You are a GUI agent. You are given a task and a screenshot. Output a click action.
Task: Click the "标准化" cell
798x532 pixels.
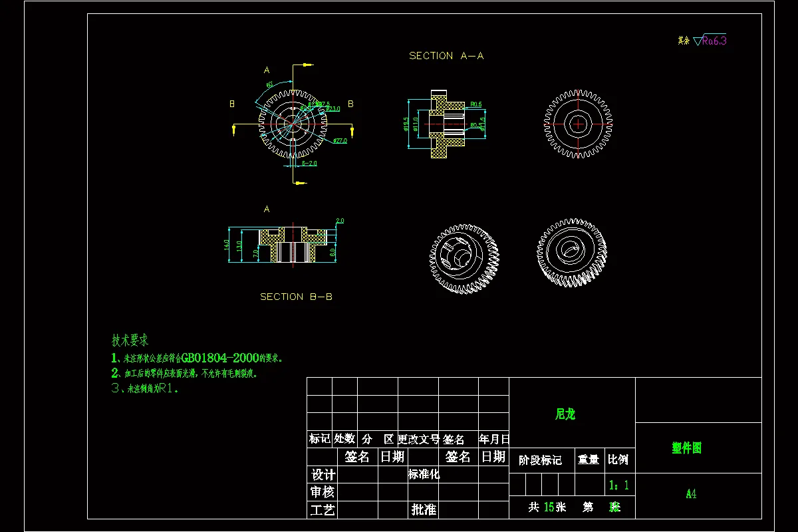point(424,475)
